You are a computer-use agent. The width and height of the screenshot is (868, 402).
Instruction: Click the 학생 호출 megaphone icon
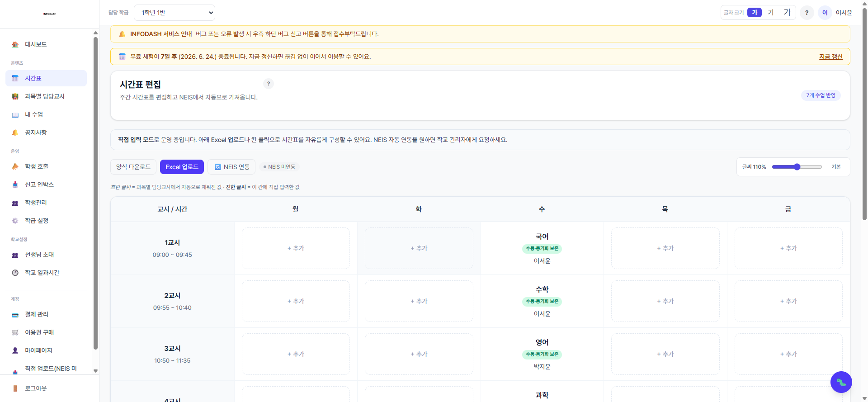[x=15, y=166]
